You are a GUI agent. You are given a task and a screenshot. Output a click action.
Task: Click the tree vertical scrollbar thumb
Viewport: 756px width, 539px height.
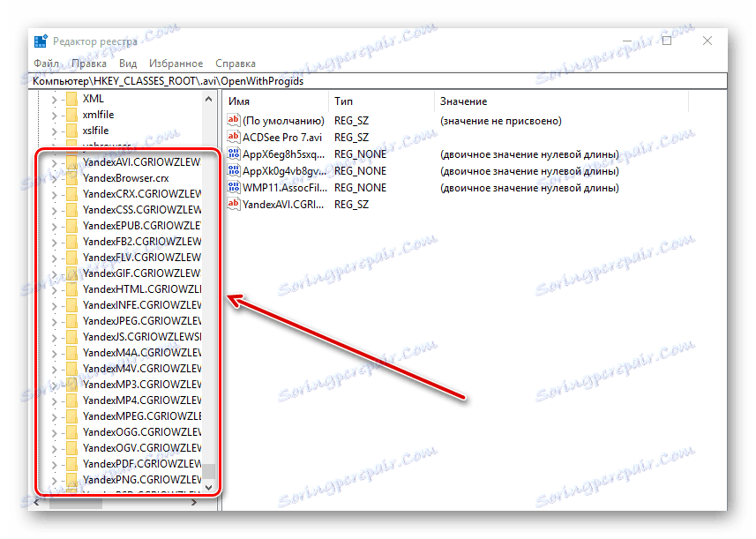(209, 471)
